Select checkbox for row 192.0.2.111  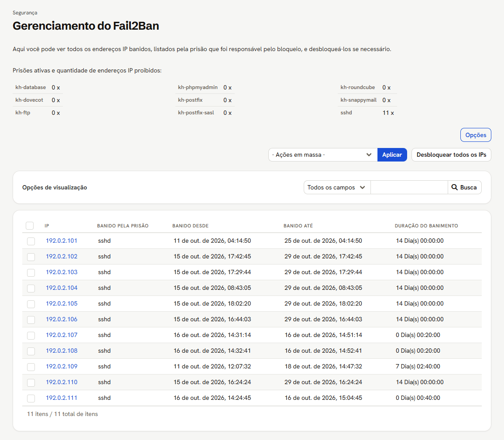tap(31, 399)
